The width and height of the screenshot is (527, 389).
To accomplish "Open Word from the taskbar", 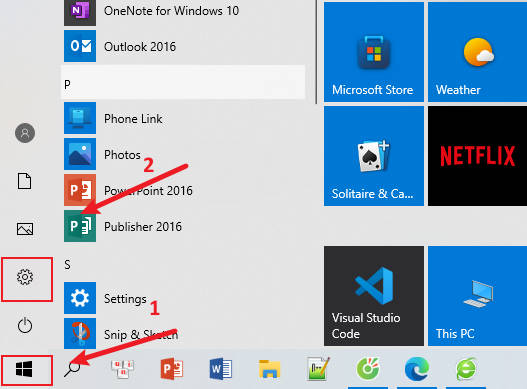I will coord(220,369).
